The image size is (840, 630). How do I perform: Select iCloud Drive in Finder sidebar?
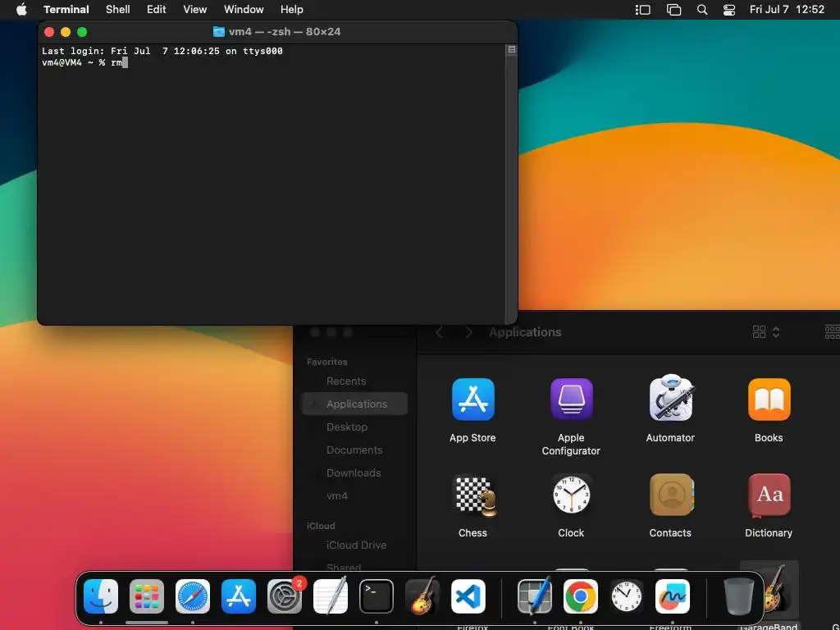[x=354, y=546]
